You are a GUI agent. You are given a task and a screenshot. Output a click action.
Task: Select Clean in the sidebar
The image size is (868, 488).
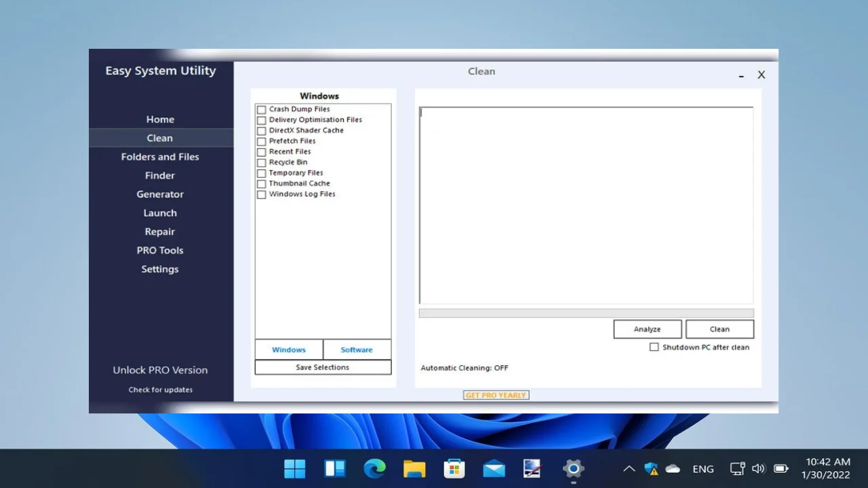click(160, 138)
